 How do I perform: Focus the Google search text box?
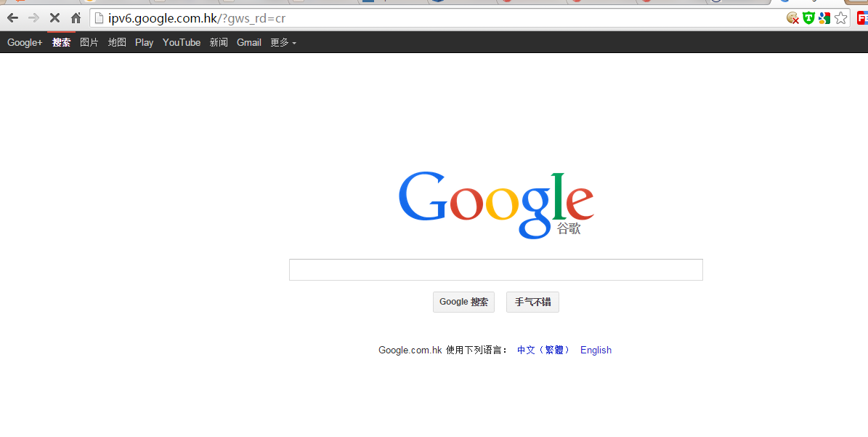click(495, 270)
